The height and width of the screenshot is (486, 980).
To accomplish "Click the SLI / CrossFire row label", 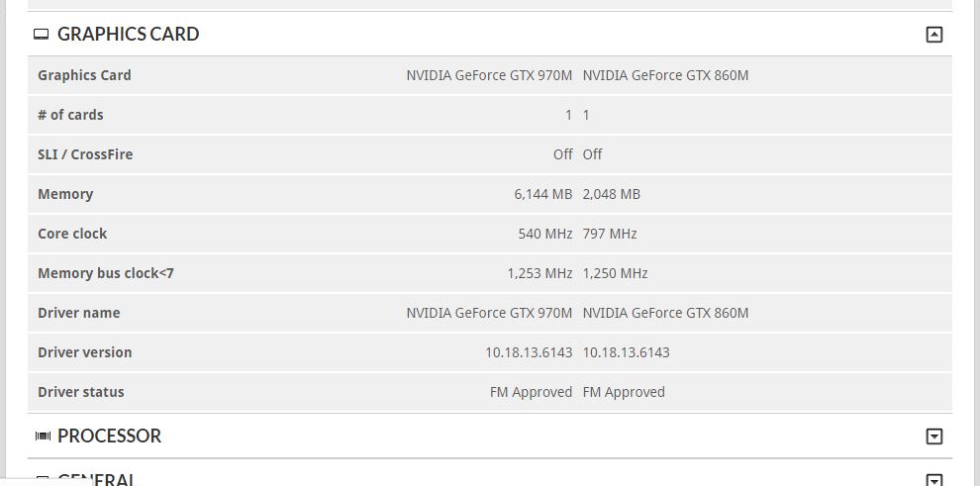I will coord(85,154).
